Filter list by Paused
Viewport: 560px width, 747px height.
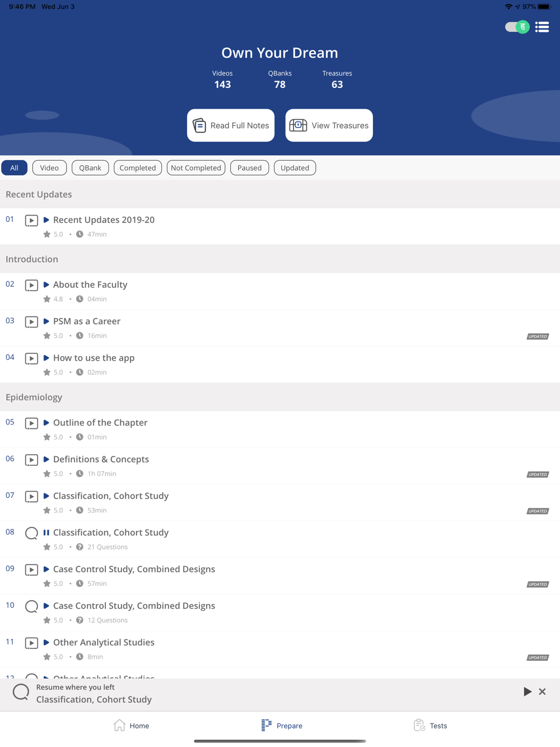pos(250,168)
